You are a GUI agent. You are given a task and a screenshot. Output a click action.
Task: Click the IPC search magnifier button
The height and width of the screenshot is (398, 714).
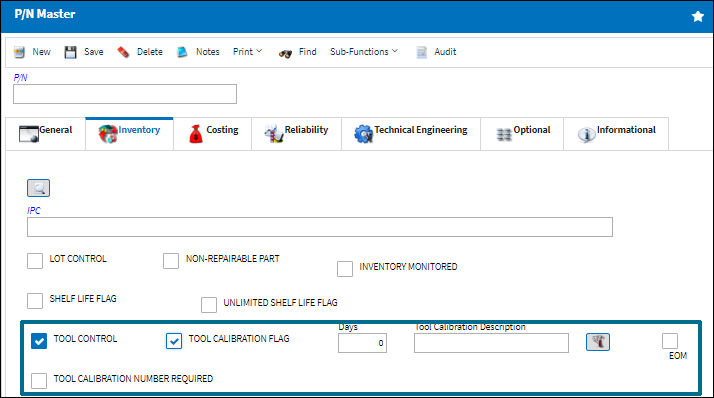click(x=38, y=188)
